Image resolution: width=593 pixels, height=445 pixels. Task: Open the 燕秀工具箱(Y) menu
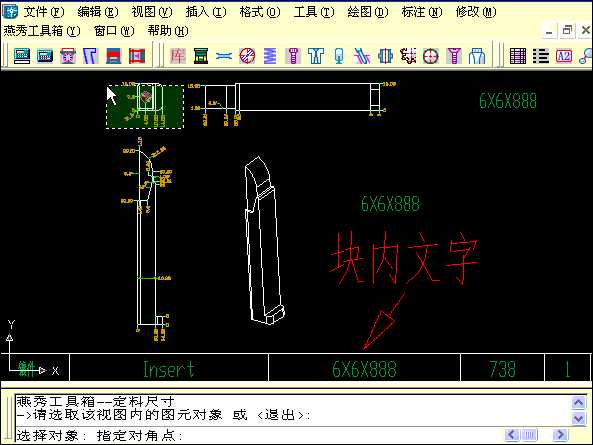pos(42,31)
